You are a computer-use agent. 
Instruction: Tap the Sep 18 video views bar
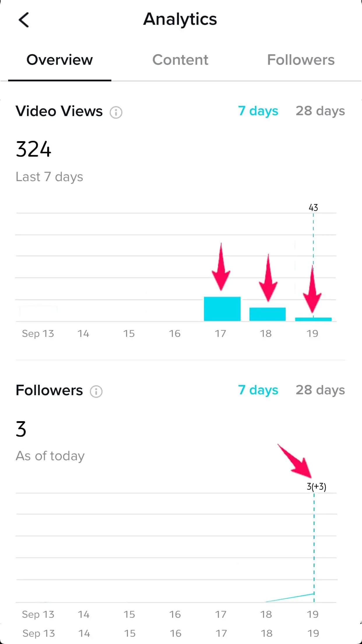(x=268, y=314)
